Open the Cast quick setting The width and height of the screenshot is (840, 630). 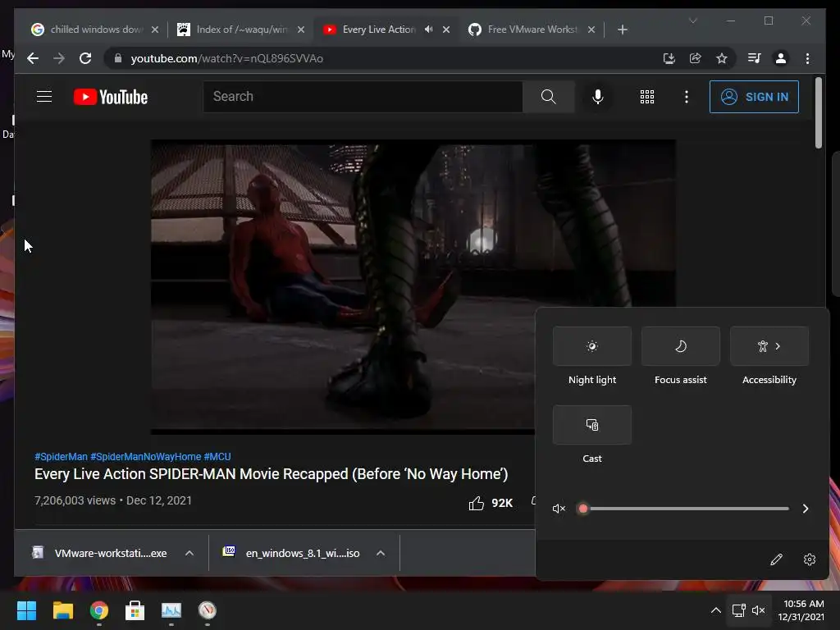592,425
